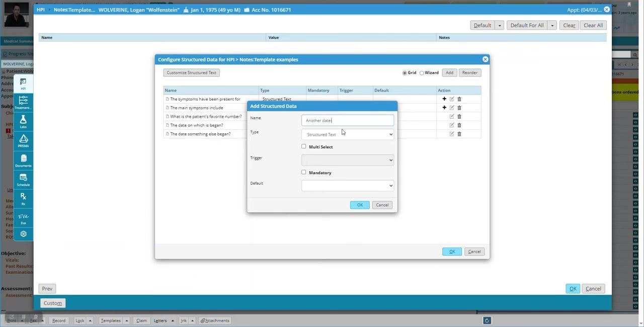Viewport: 644px width, 327px height.
Task: Expand the Templates arrow menu
Action: tap(127, 320)
